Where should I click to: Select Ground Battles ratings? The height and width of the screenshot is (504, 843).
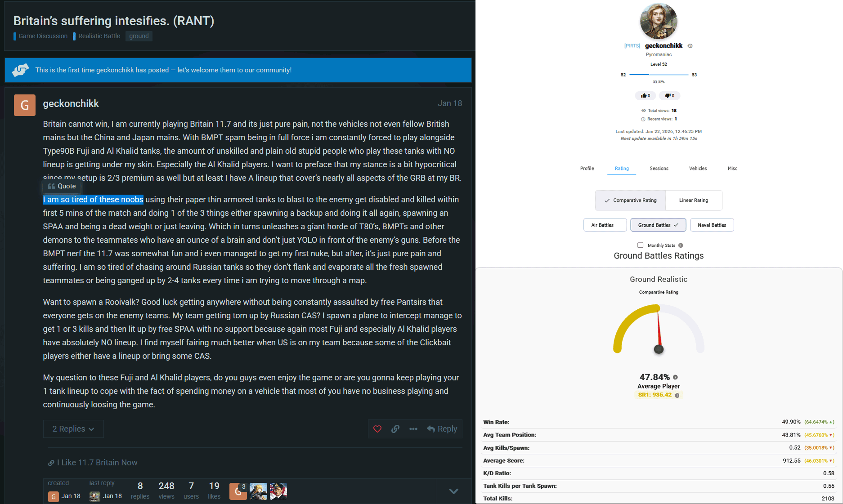click(658, 225)
